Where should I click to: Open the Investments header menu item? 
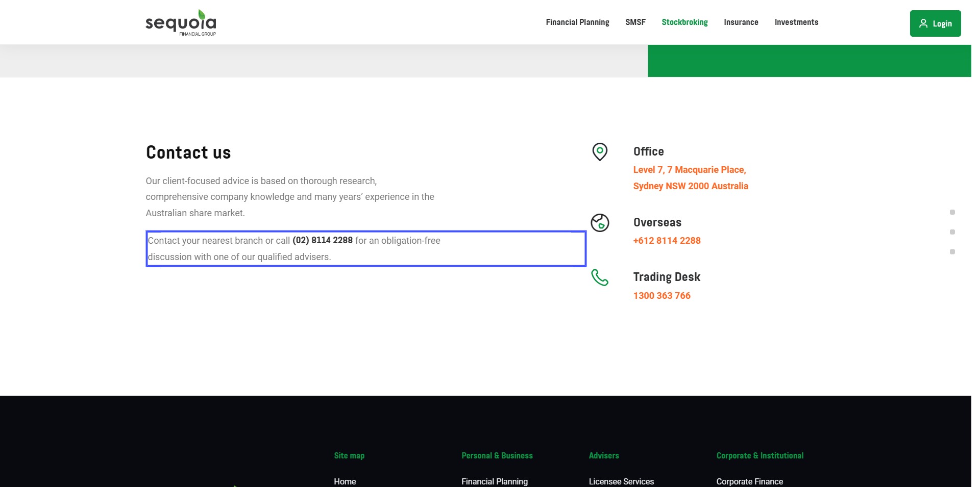click(x=796, y=22)
